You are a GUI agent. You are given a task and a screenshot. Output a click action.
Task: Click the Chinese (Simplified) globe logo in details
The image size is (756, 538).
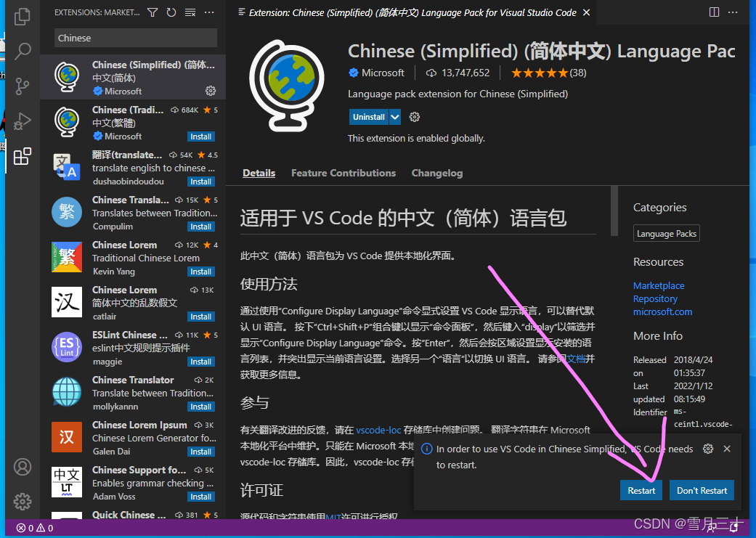click(287, 87)
